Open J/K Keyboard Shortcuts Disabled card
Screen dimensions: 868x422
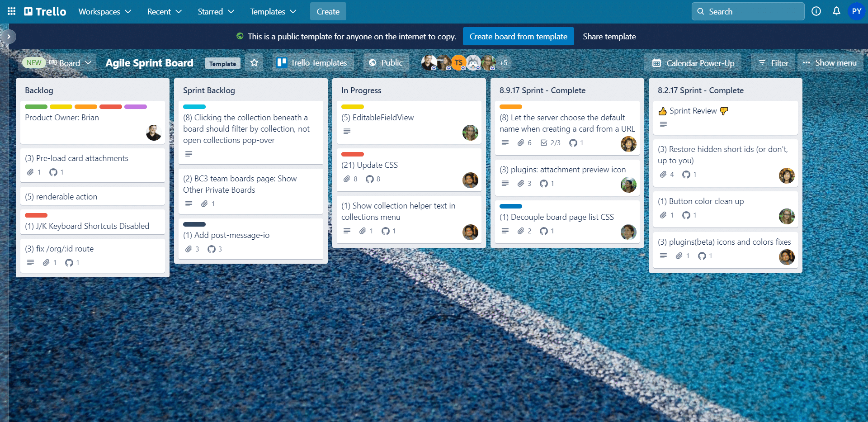tap(93, 222)
